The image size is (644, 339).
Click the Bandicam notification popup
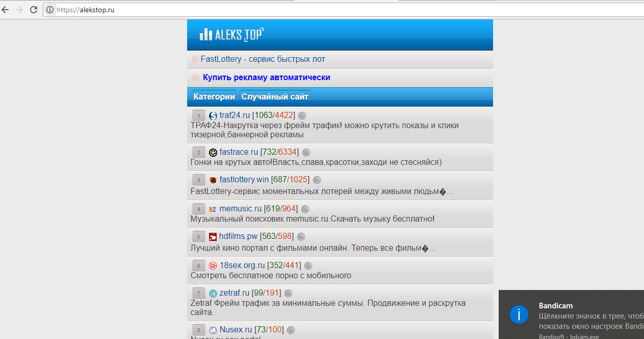[571, 314]
